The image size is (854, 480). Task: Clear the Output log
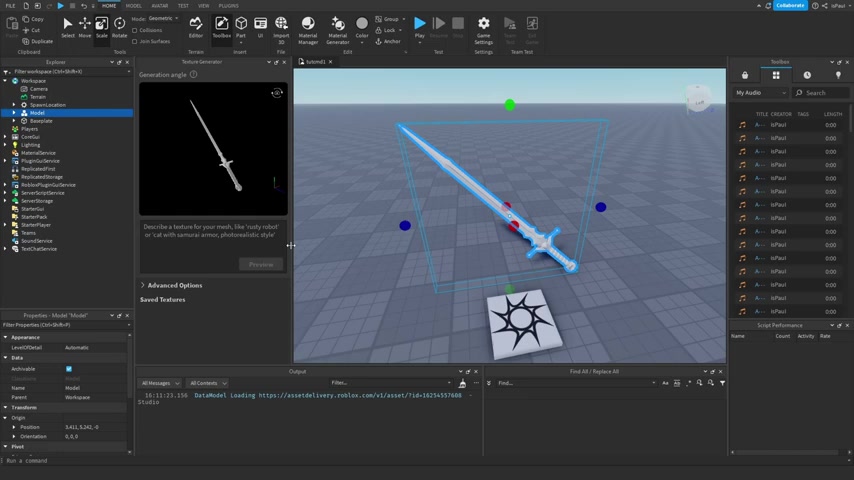tap(462, 383)
